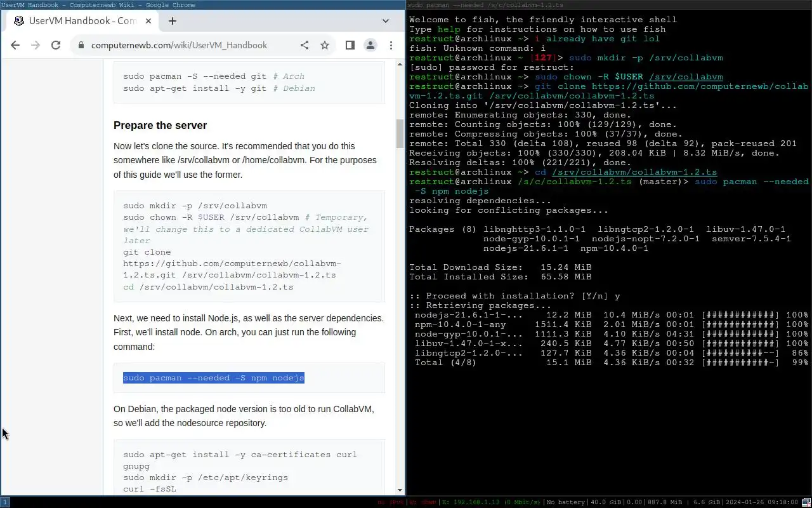This screenshot has height=508, width=812.
Task: Click the '0.00' load value in status bar
Action: (634, 502)
